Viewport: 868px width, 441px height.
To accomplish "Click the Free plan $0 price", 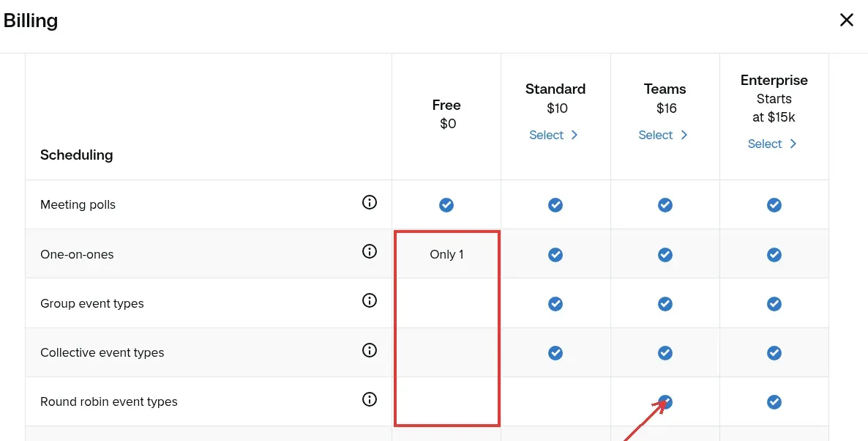I will (448, 124).
